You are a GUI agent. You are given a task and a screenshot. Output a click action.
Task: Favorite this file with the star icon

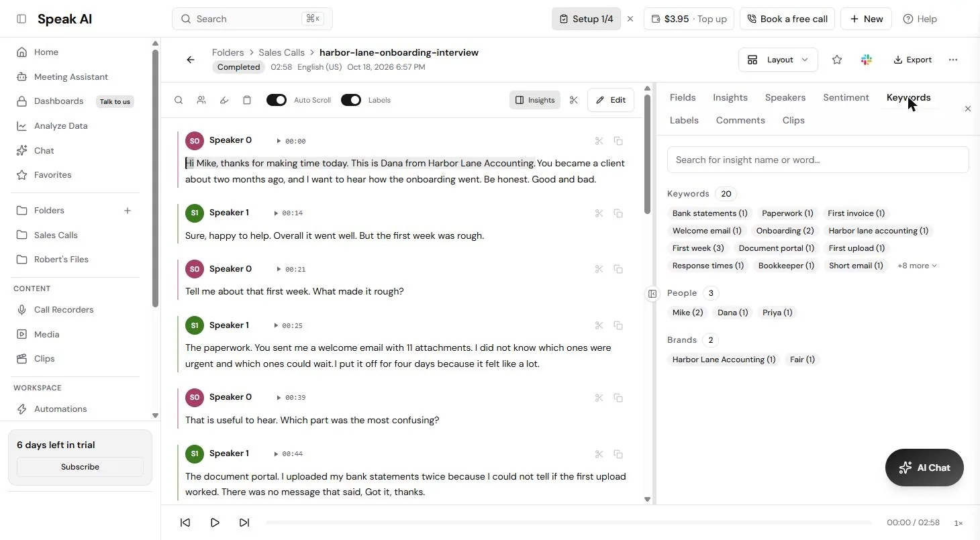coord(837,60)
